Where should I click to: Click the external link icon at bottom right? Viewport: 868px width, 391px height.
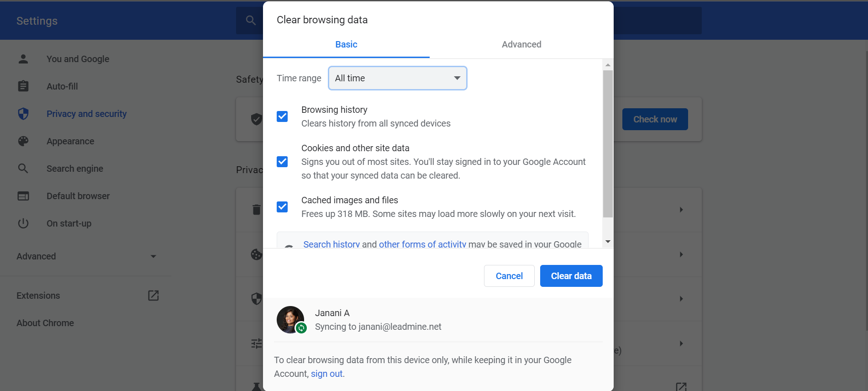[x=681, y=386]
